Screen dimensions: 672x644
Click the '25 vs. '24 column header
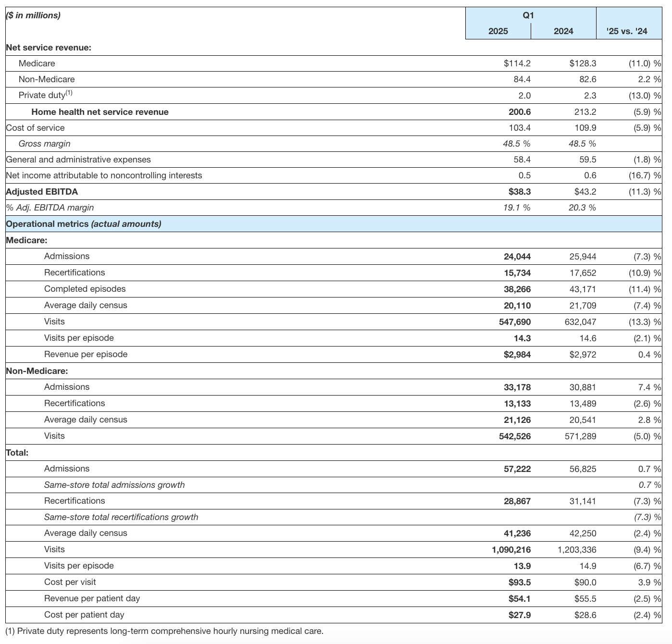(628, 31)
